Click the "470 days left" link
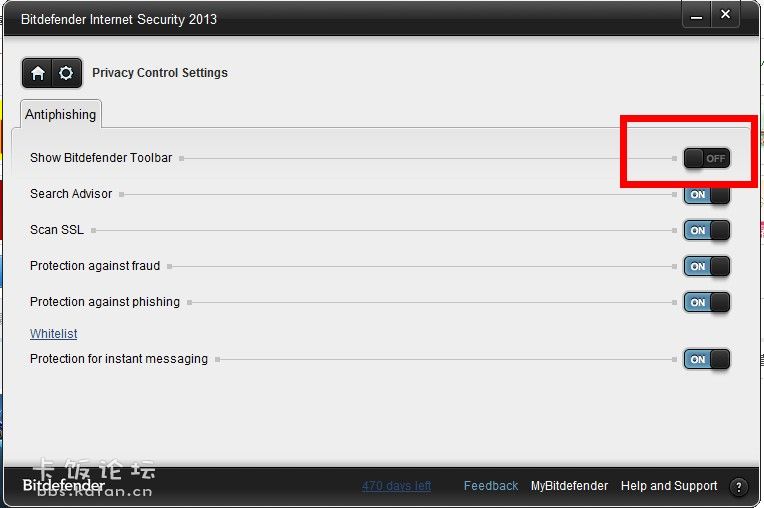 tap(396, 486)
